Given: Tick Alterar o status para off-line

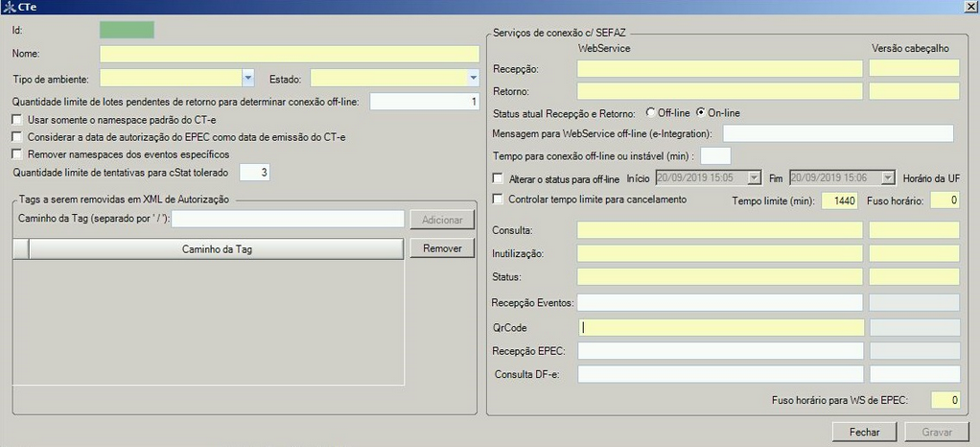Looking at the screenshot, I should point(498,178).
